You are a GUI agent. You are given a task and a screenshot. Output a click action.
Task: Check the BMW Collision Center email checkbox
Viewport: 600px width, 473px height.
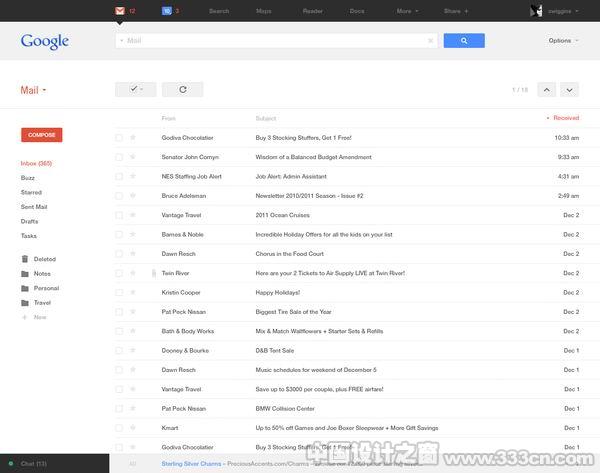pos(119,408)
